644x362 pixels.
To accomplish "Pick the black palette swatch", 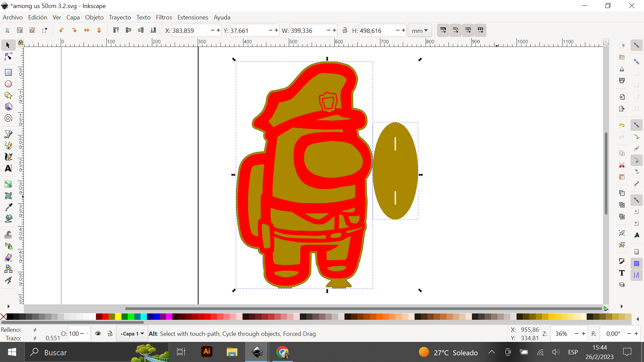I will (x=10, y=316).
